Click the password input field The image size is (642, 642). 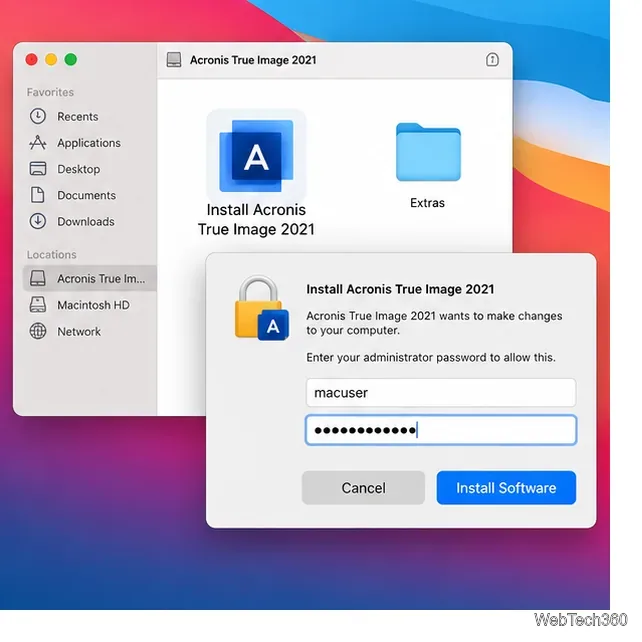pyautogui.click(x=441, y=430)
